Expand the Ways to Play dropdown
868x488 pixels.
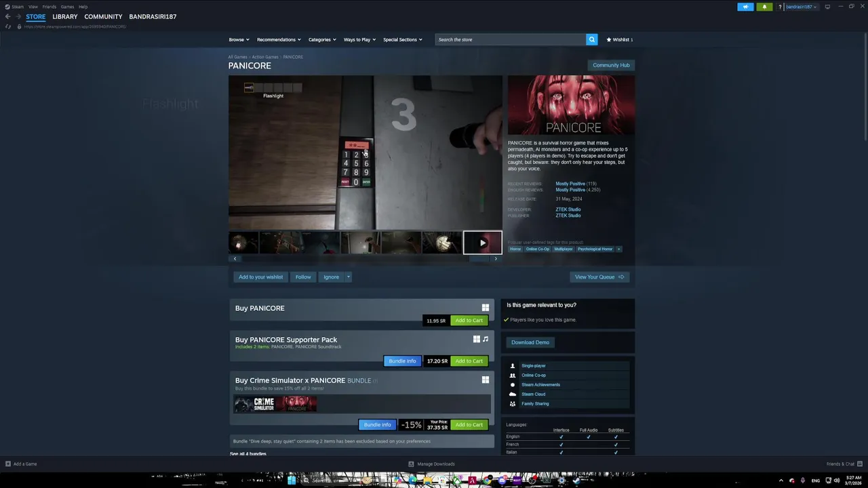click(359, 39)
